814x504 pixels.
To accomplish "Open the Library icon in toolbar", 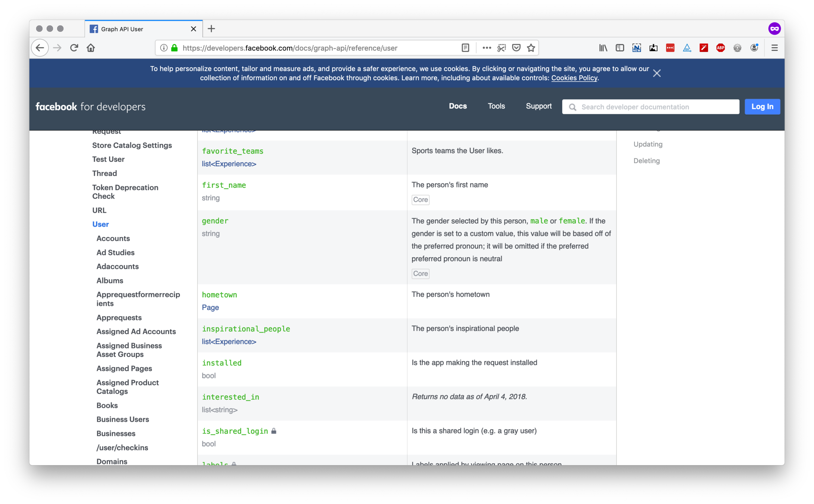I will [603, 48].
